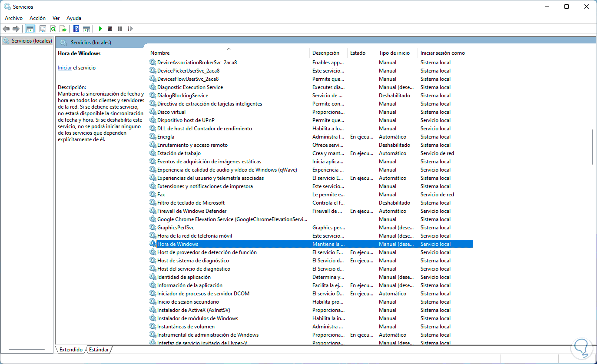Open the blue Help question mark icon
The image size is (597, 364).
[76, 29]
